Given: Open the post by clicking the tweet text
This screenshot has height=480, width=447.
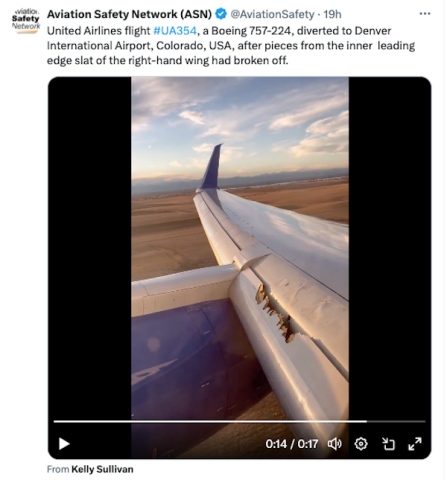Looking at the screenshot, I should tap(231, 46).
